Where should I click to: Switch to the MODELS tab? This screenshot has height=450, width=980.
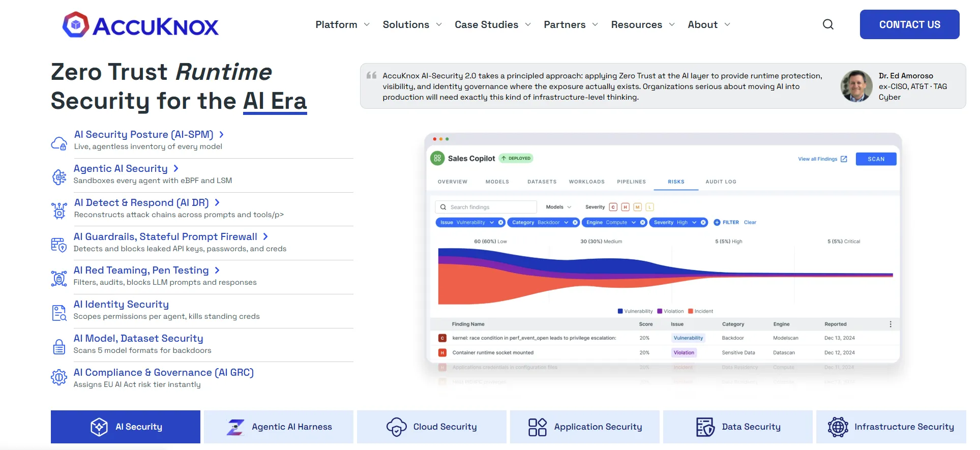[x=497, y=182]
